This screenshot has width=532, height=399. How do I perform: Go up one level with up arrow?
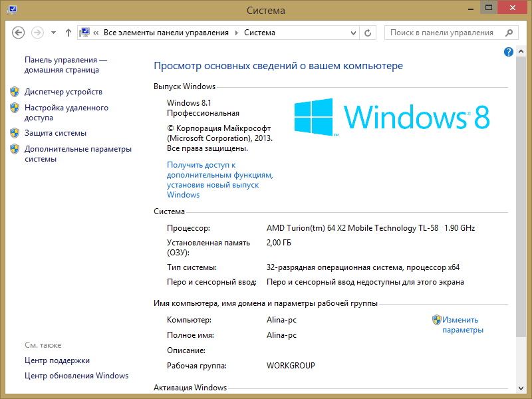pyautogui.click(x=68, y=33)
